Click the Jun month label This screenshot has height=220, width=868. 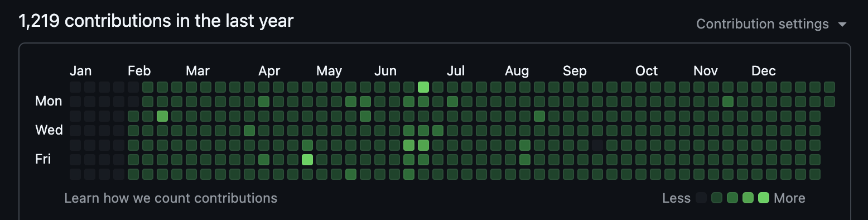point(385,71)
